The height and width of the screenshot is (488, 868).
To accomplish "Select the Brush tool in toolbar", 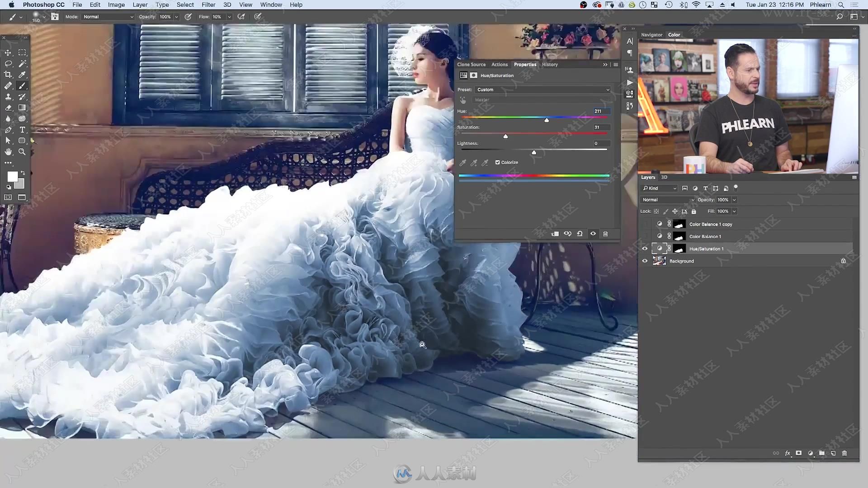I will click(22, 86).
